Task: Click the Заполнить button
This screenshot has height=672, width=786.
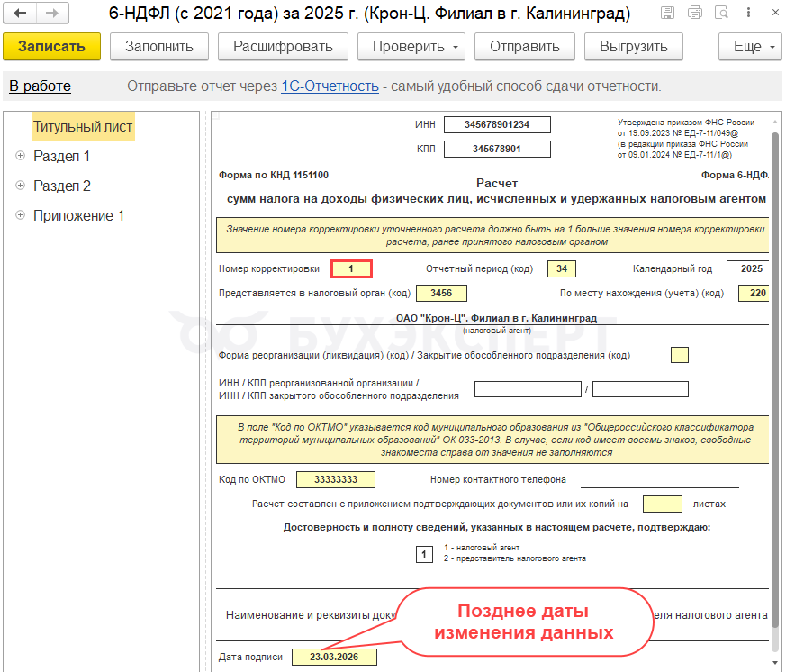Action: 158,47
